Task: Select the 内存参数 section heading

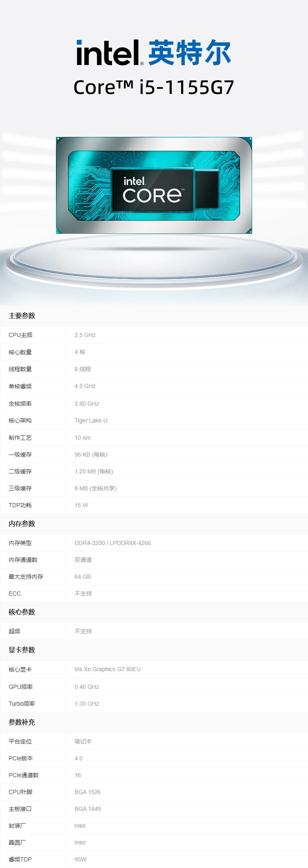Action: [22, 524]
